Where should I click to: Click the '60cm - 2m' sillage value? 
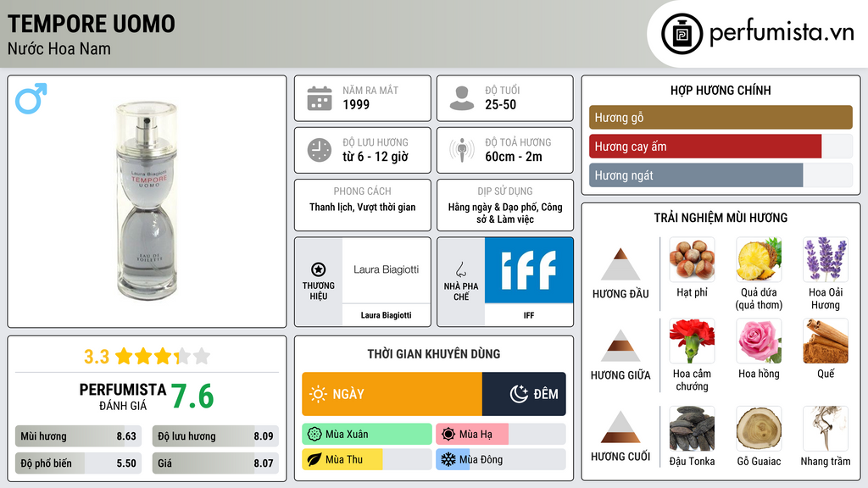point(514,157)
